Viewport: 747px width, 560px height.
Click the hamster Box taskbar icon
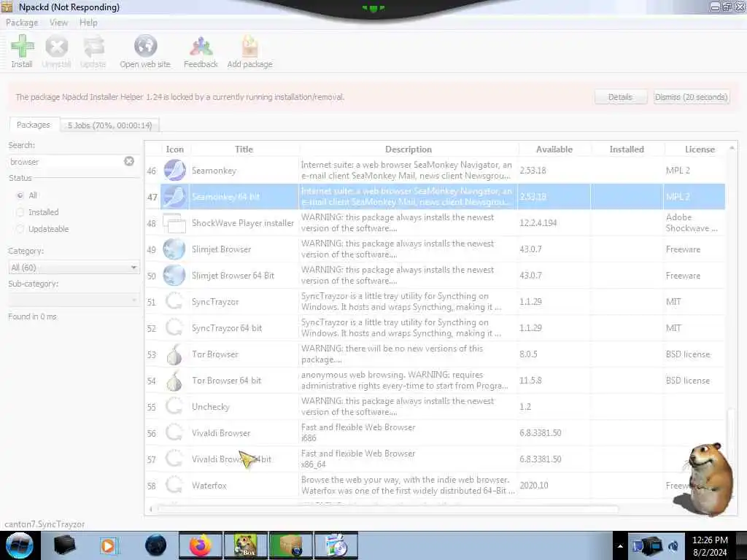tap(245, 545)
